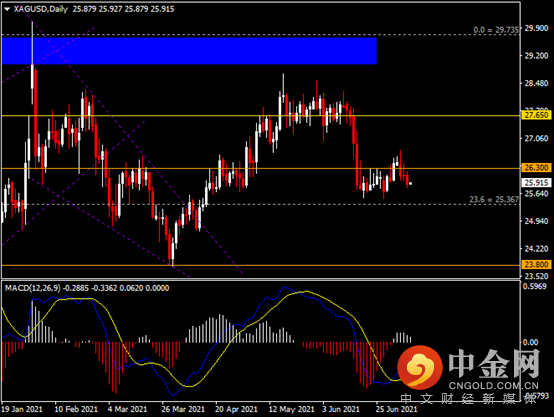Screen dimensions: 554x417
Task: Select the blue resistance zone rectangle
Action: (x=189, y=51)
